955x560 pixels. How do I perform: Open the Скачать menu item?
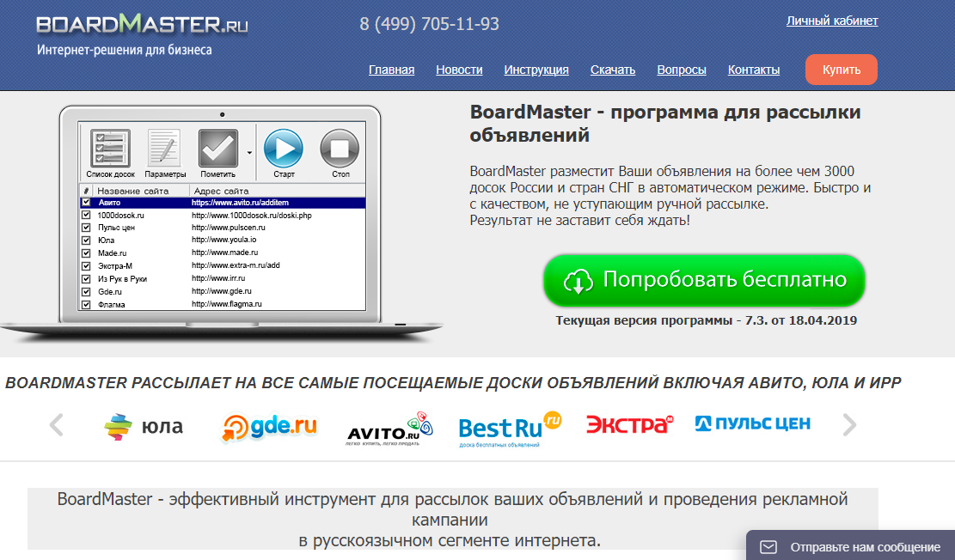(x=613, y=70)
